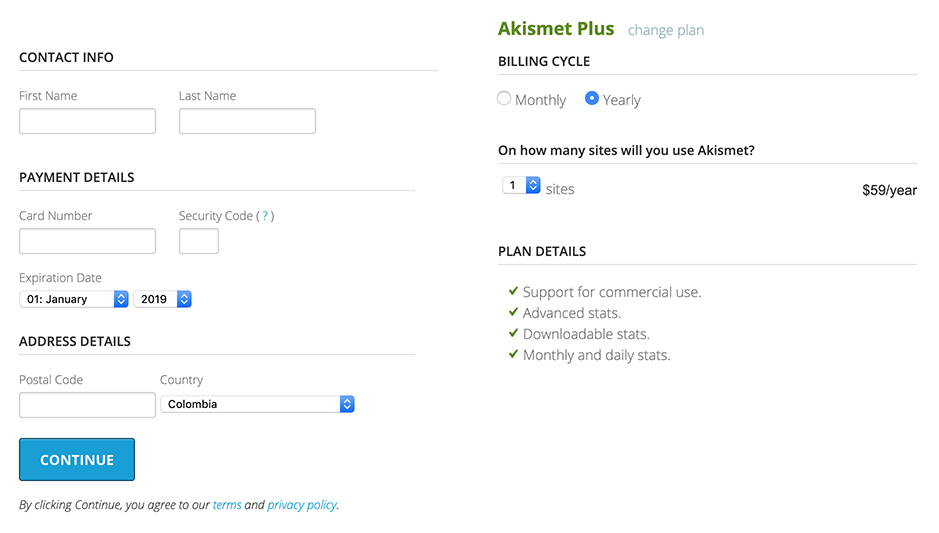Click 'On how many sites will you use Akismet?'
The height and width of the screenshot is (533, 939).
pos(626,150)
